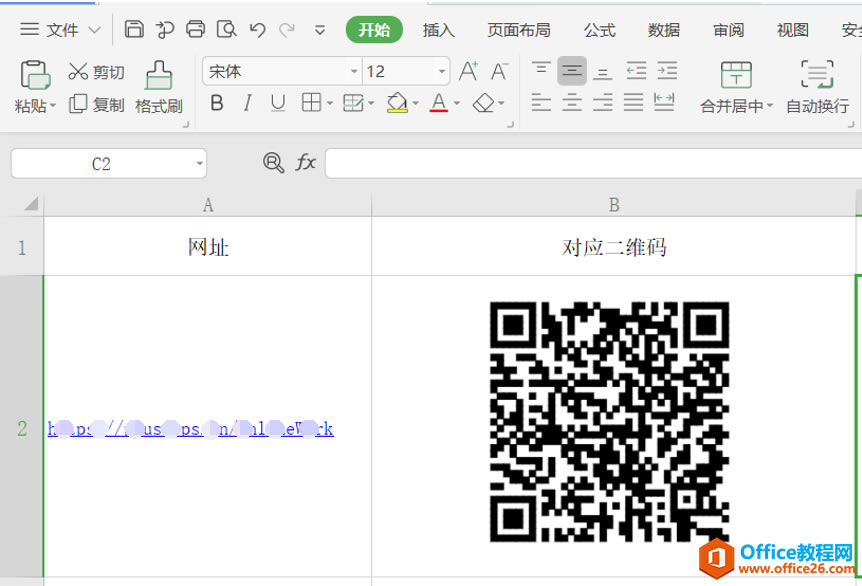Click the fx insert function icon
Screen dimensions: 862x586
[305, 163]
